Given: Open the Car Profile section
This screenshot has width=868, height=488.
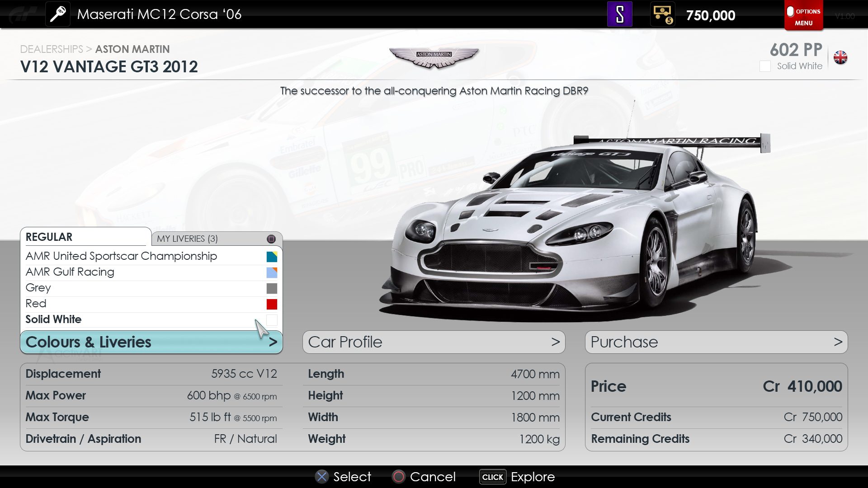Looking at the screenshot, I should click(434, 342).
